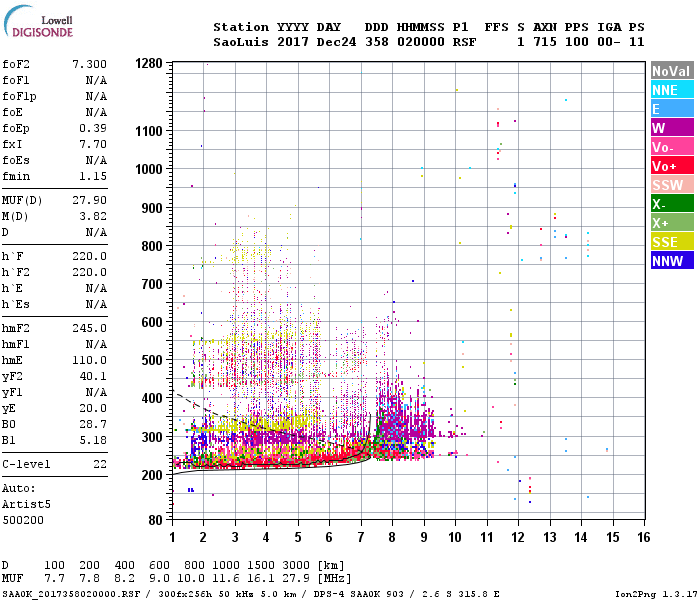The height and width of the screenshot is (600, 700).
Task: Select the NNW legend swatch
Action: coord(672,261)
